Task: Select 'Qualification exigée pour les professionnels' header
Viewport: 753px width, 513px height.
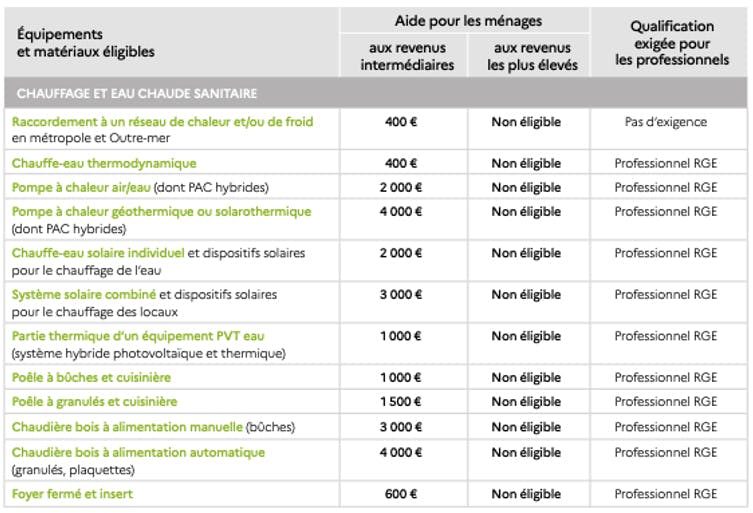Action: [x=672, y=43]
